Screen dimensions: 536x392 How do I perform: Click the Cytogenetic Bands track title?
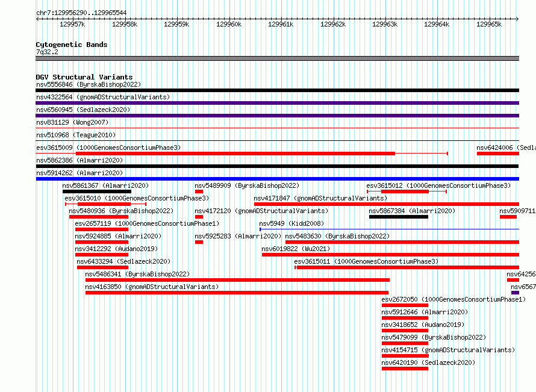[72, 45]
